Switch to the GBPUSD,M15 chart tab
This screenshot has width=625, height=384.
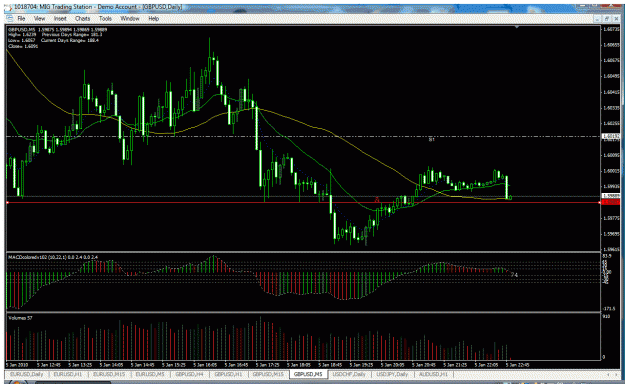click(268, 374)
